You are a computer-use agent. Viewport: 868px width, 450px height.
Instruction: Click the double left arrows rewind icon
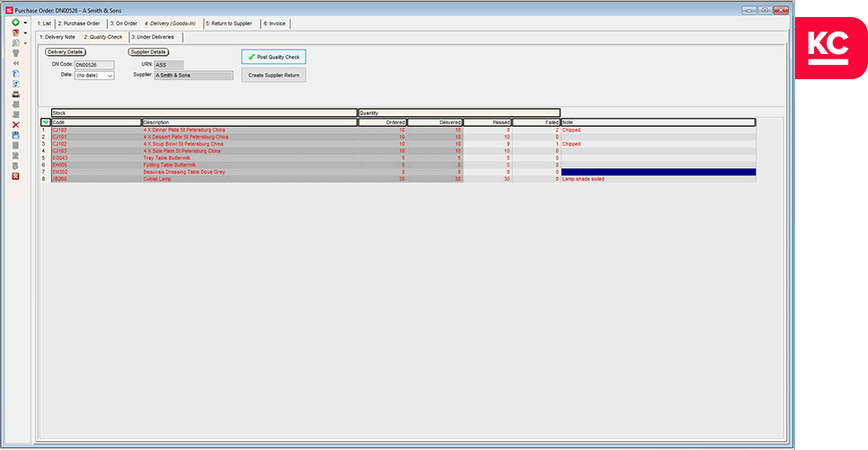(15, 63)
